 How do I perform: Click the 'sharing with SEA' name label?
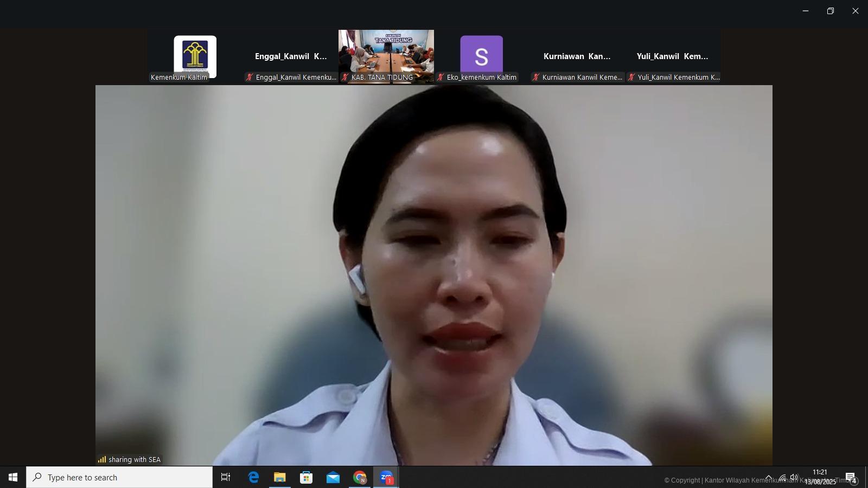coord(135,459)
